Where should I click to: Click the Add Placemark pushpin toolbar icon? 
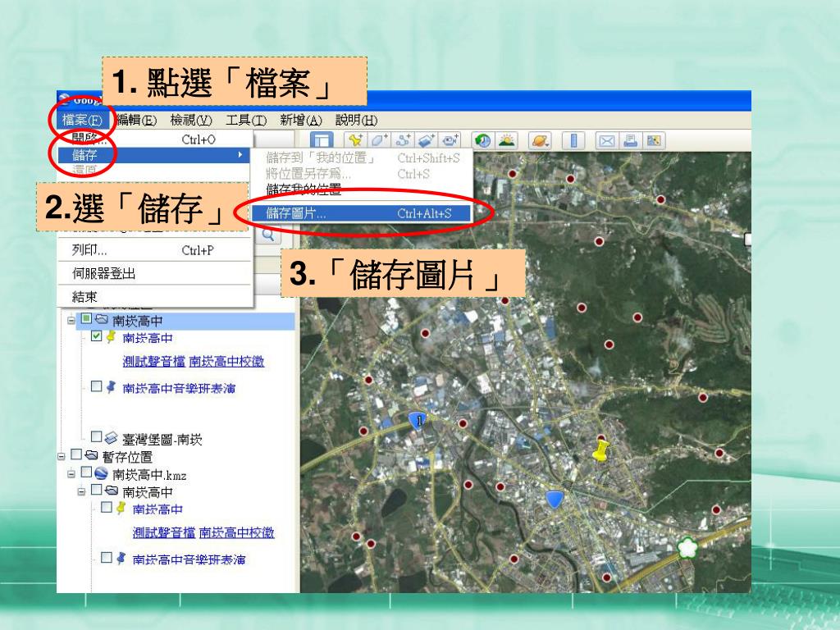354,140
